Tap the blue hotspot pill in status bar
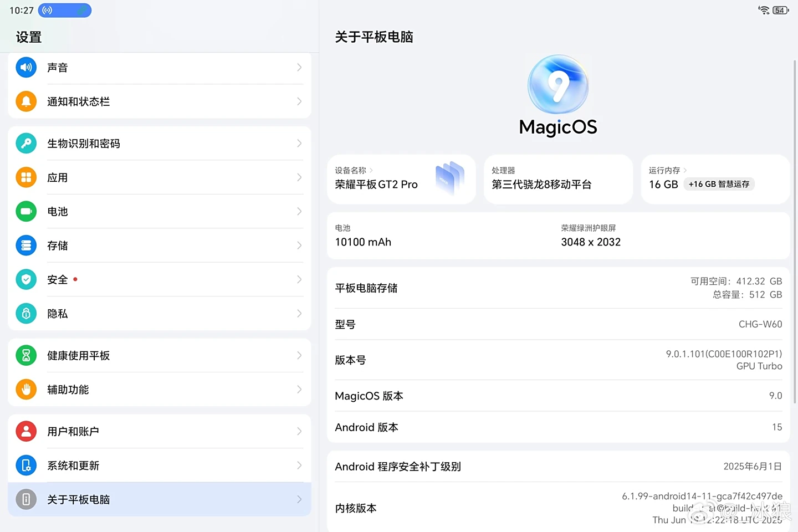The image size is (798, 532). 65,10
